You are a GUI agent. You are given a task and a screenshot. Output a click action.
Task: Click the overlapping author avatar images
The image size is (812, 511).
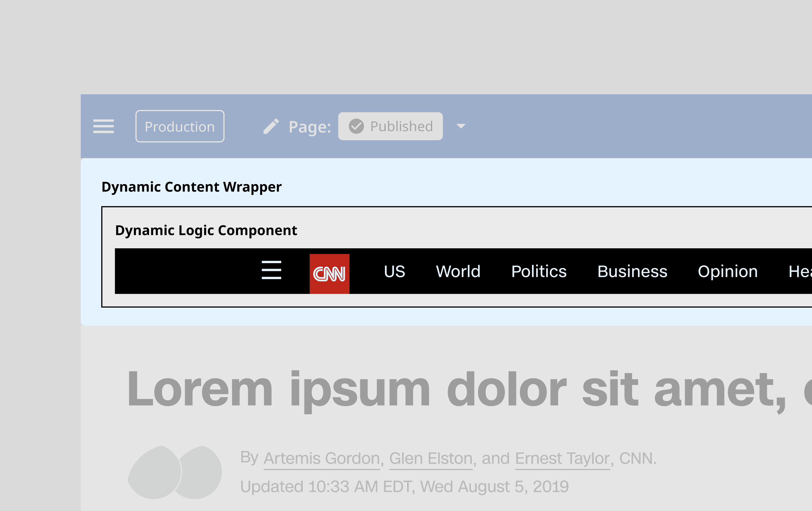tap(174, 473)
